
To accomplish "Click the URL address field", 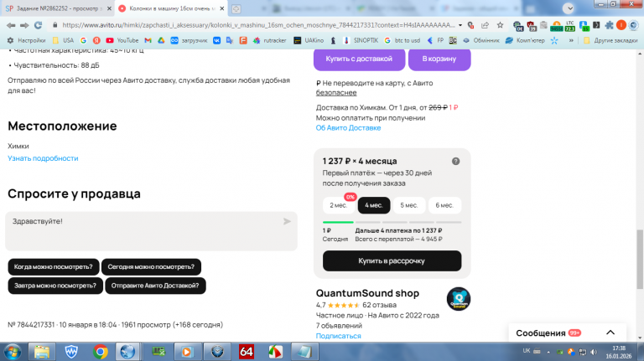I will [259, 25].
